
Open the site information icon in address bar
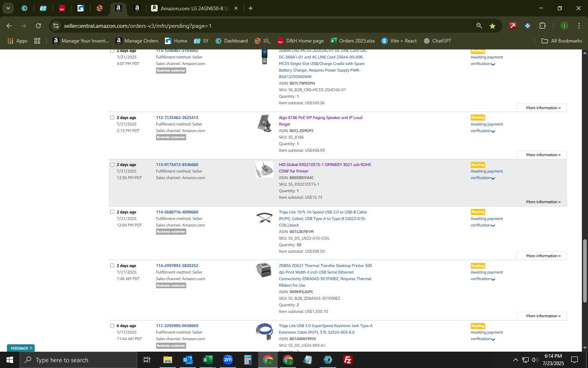(56, 26)
